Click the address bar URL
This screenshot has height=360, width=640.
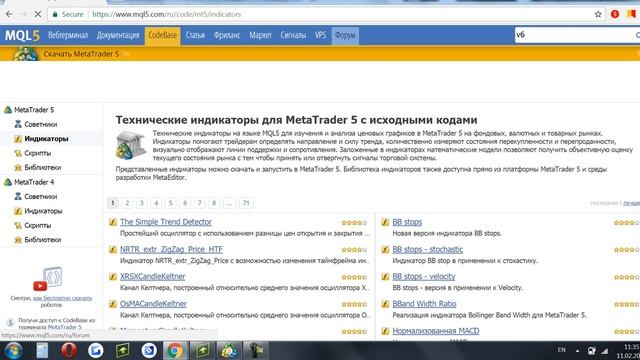[167, 14]
